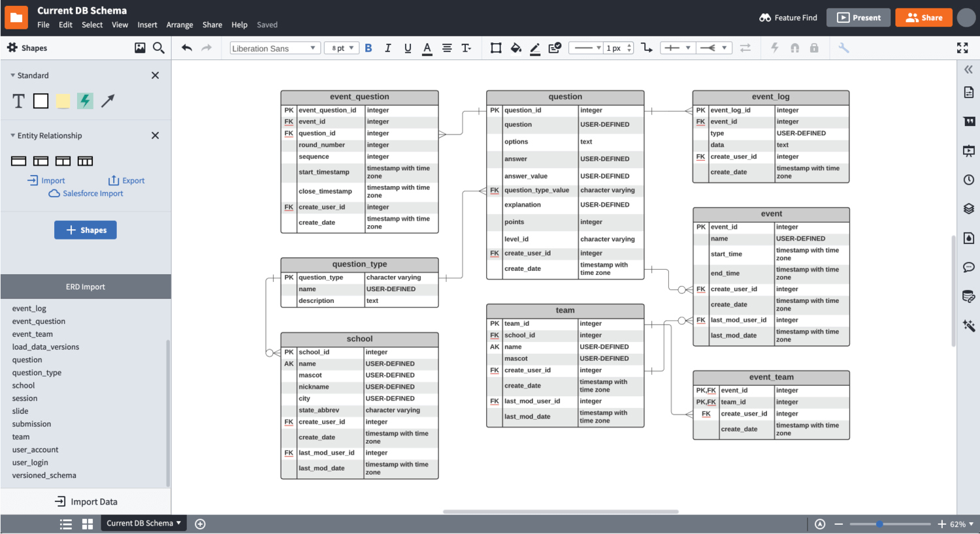The height and width of the screenshot is (534, 980).
Task: Click the undo arrow icon
Action: [x=187, y=48]
